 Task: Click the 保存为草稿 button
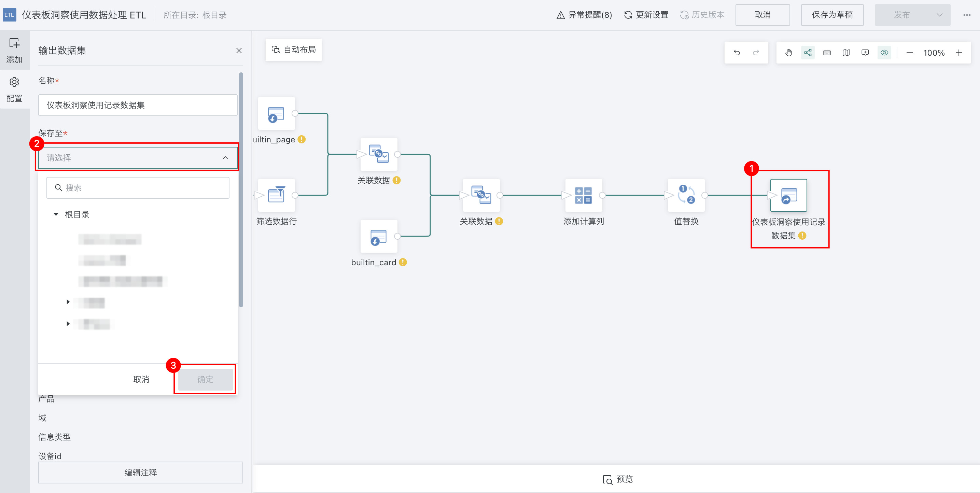832,15
